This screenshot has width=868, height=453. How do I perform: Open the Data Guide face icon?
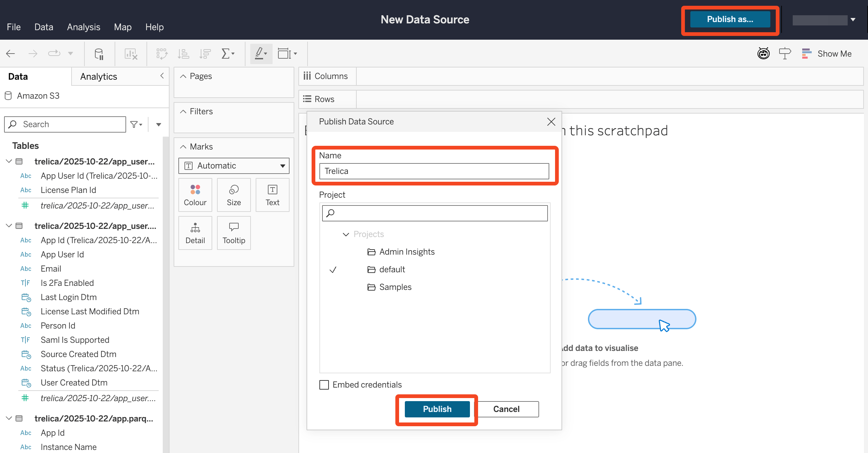763,53
